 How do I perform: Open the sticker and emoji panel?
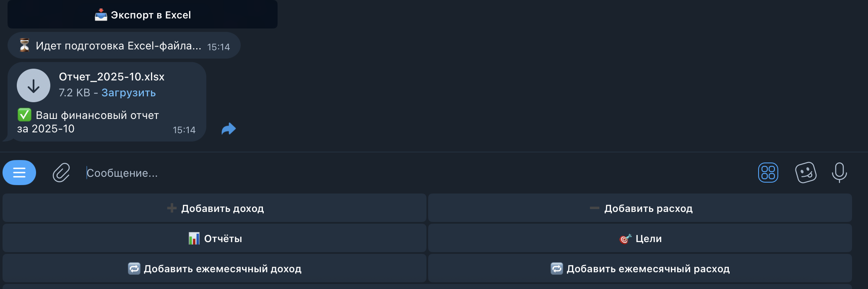coord(806,173)
